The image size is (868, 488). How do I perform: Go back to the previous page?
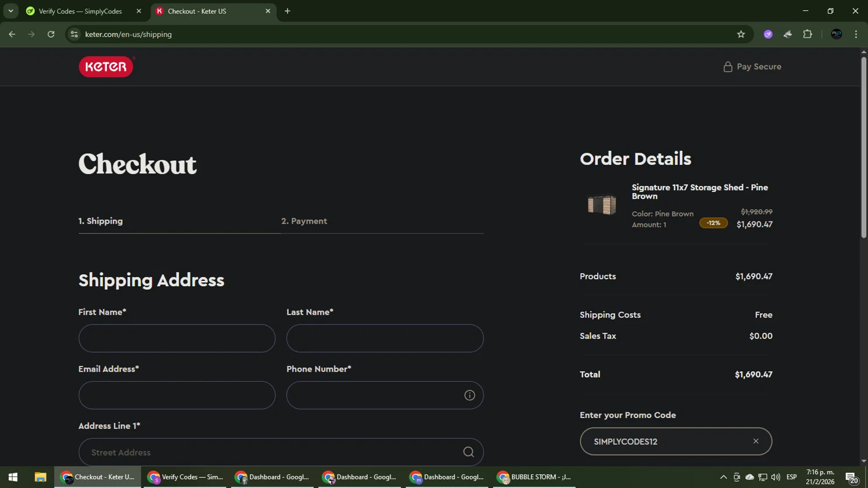(12, 34)
